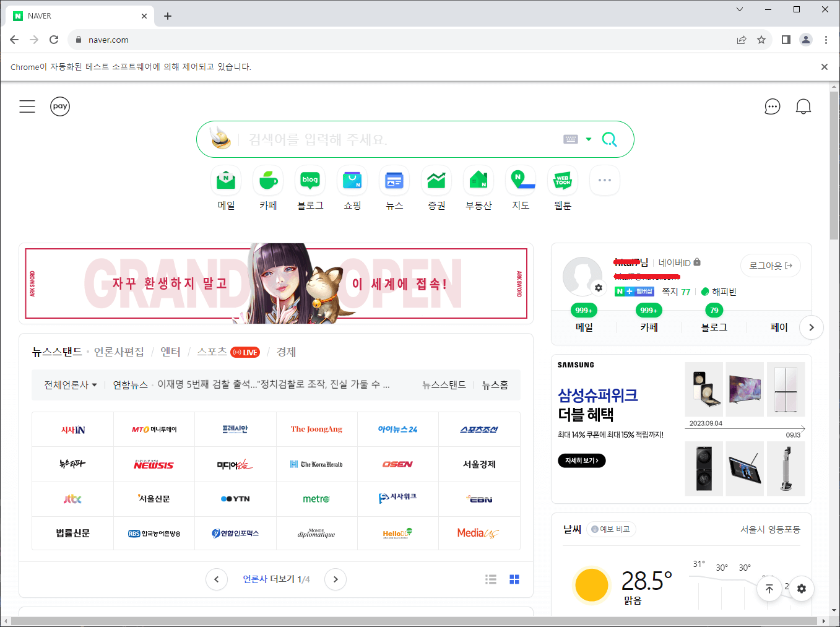840x627 pixels.
Task: Dismiss the Chrome automation infobar
Action: point(825,67)
